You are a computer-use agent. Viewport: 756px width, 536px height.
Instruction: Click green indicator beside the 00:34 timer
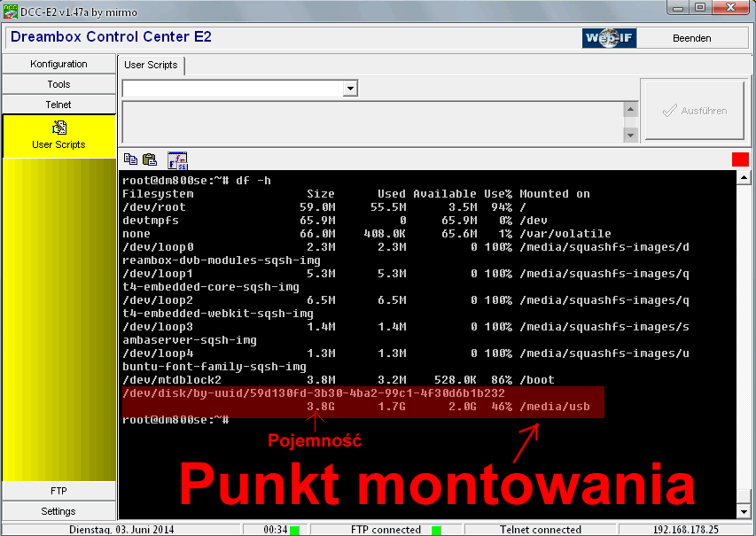[x=294, y=530]
